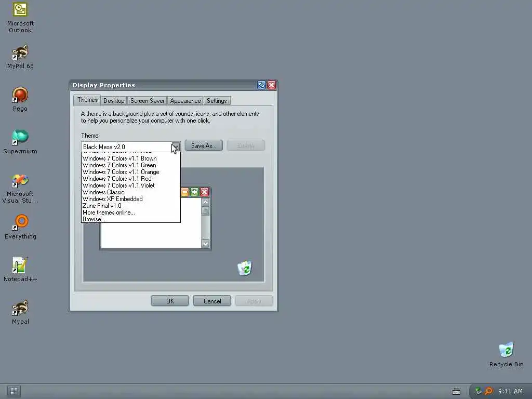The image size is (532, 399).
Task: Switch to the Themes tab
Action: click(x=87, y=100)
